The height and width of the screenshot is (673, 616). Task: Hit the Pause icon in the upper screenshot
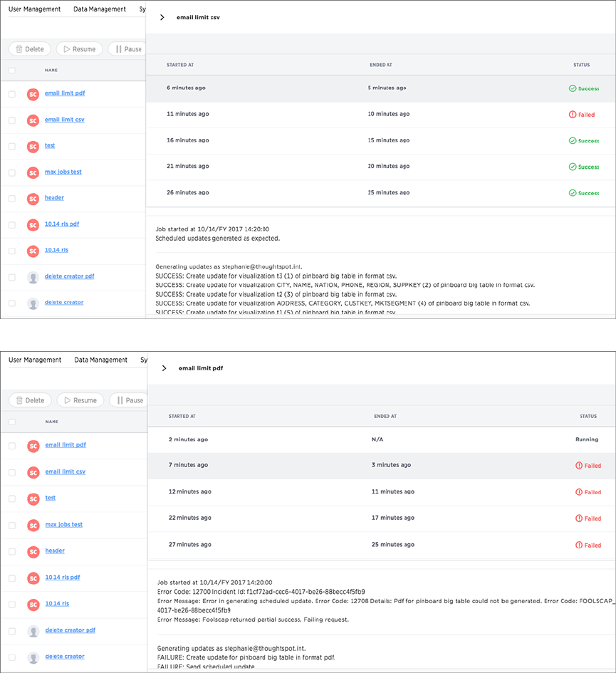tap(119, 49)
